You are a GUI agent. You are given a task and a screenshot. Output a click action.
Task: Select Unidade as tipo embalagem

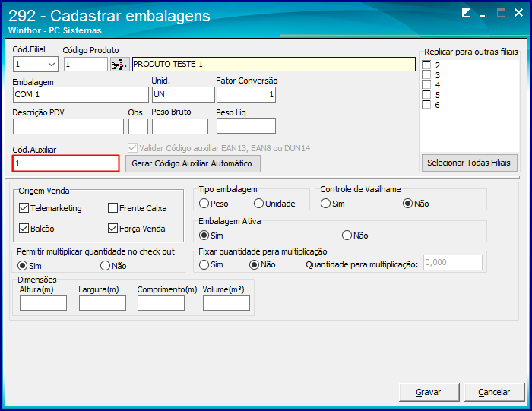(x=258, y=204)
